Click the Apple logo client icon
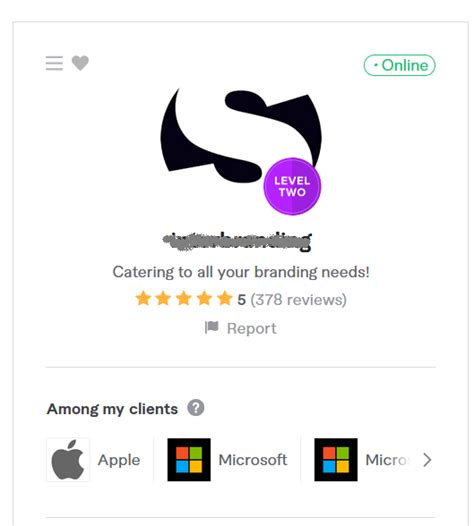 pyautogui.click(x=68, y=460)
